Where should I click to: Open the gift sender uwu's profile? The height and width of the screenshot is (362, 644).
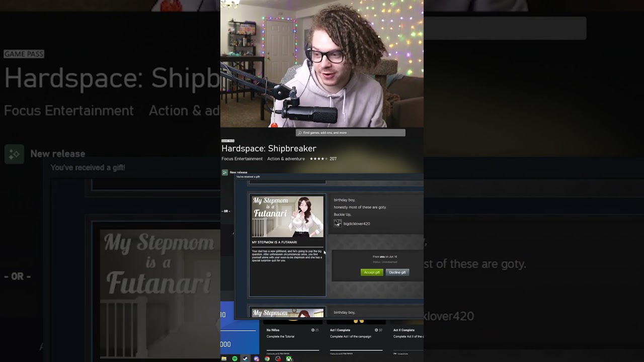pyautogui.click(x=382, y=257)
